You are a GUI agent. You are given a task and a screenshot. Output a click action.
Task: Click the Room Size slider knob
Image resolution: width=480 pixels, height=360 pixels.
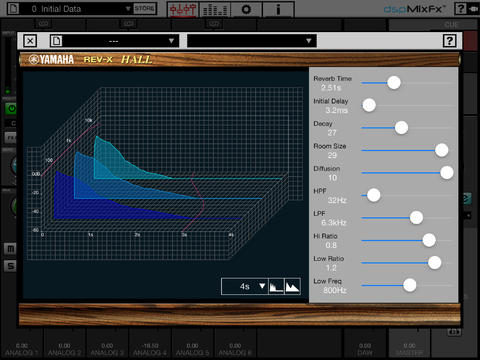442,150
